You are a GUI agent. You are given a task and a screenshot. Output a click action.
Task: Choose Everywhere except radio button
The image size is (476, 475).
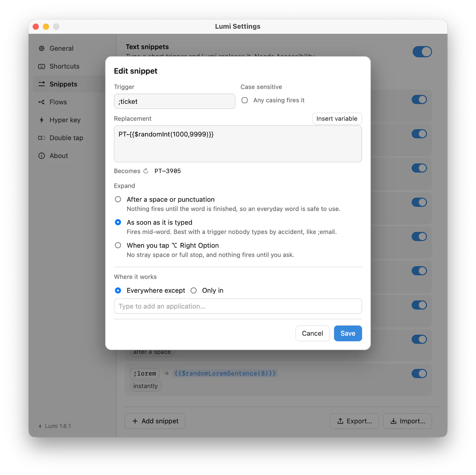pos(118,290)
